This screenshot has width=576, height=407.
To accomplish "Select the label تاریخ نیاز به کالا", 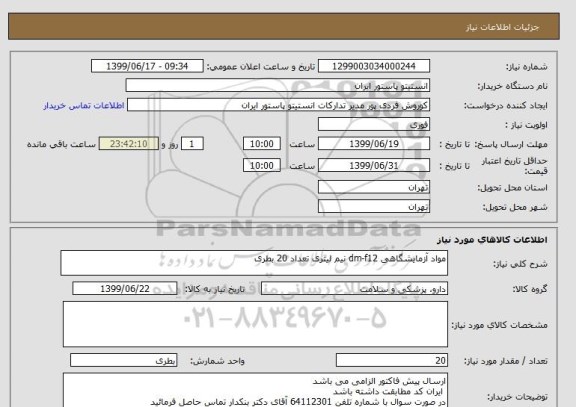I will 214,289.
